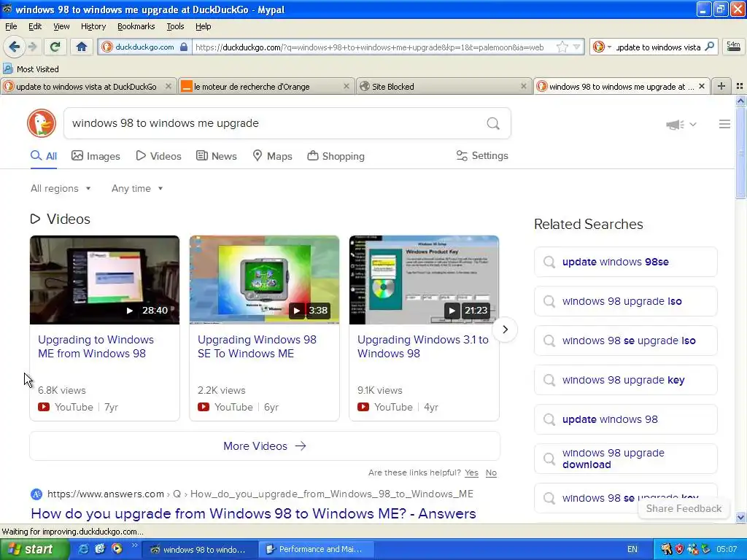Click the DuckDuckGo logo on the page
The height and width of the screenshot is (560, 747).
pos(42,123)
